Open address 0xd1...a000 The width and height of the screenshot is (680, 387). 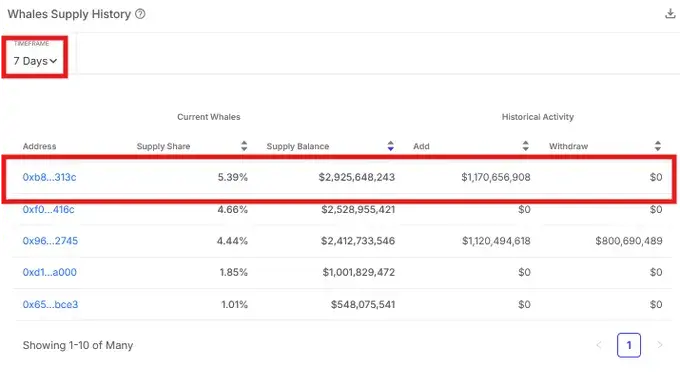click(x=49, y=272)
